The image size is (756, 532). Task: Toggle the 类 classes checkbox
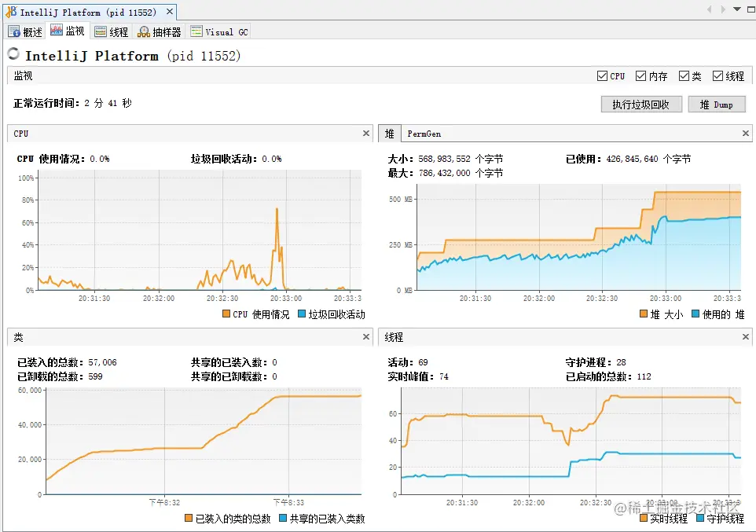[x=684, y=75]
